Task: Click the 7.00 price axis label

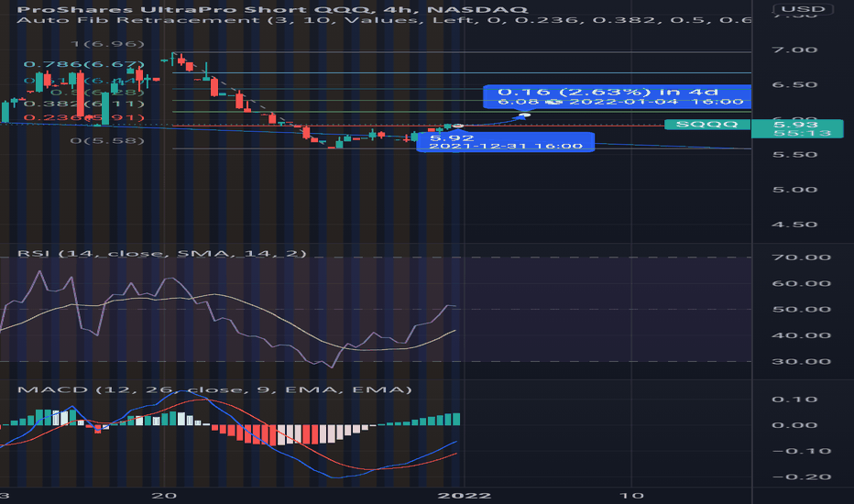Action: 794,50
